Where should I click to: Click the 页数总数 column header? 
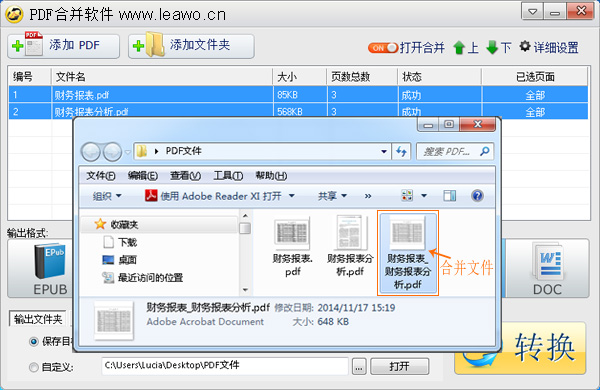tap(362, 77)
